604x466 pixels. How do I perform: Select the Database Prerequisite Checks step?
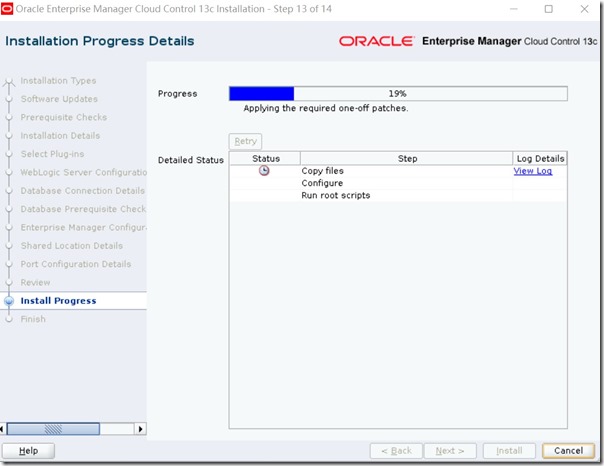[x=83, y=209]
